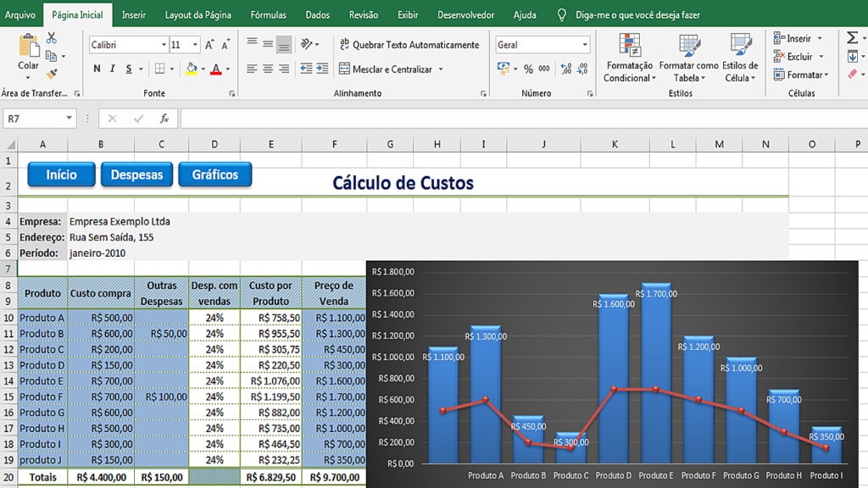Enable Quebrar Texto Automaticamente wrapping

(411, 44)
